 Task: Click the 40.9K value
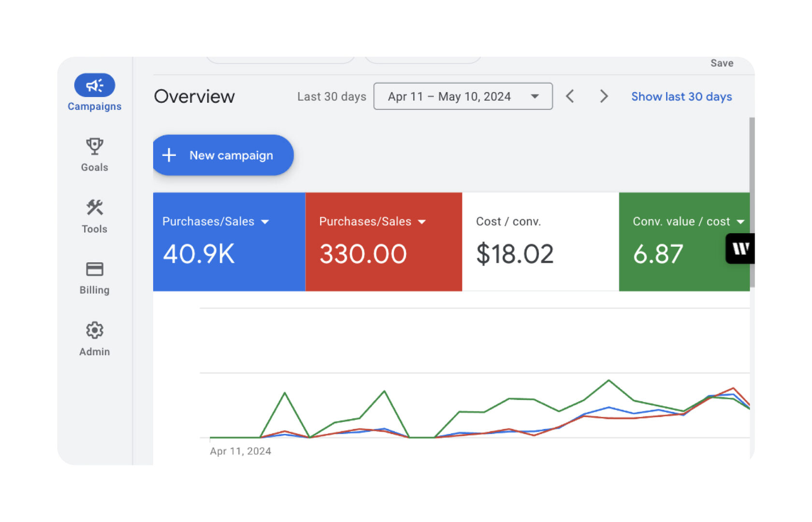pyautogui.click(x=199, y=254)
